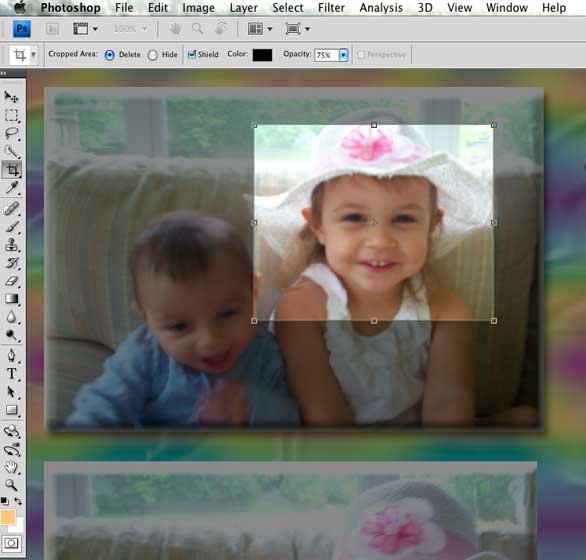This screenshot has height=560, width=586.
Task: Open the 3D menu
Action: 425,7
